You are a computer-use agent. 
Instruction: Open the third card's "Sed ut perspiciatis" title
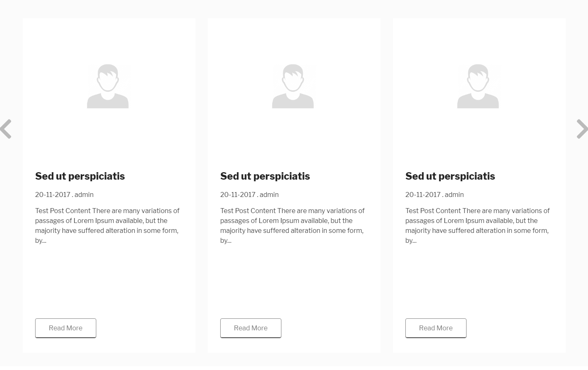click(450, 176)
